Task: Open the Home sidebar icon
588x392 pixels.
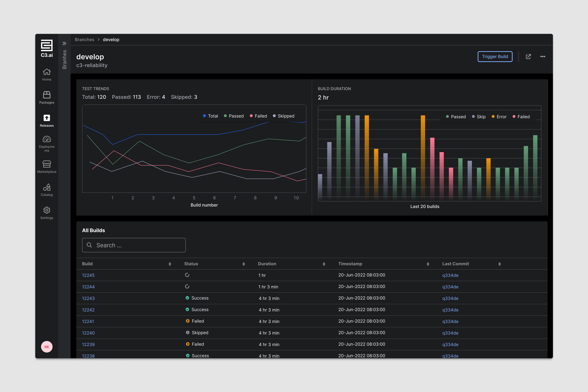Action: tap(47, 72)
